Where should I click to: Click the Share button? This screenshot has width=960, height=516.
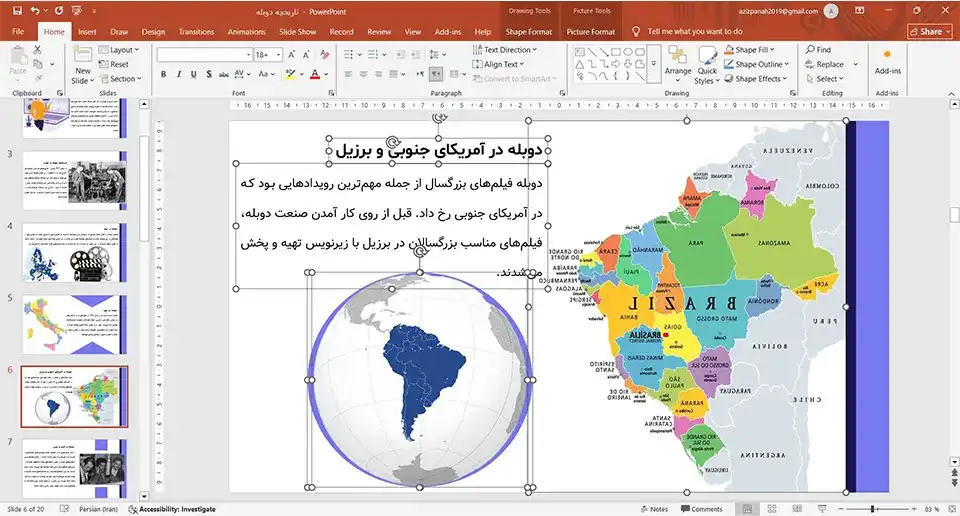(929, 31)
